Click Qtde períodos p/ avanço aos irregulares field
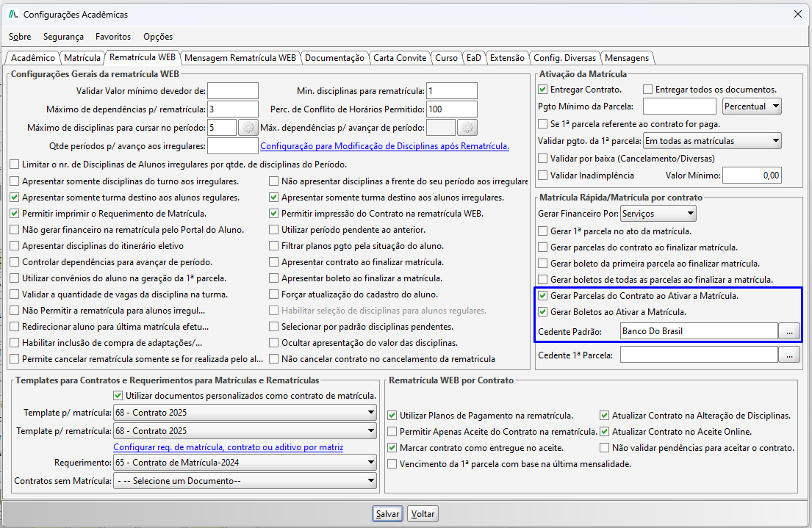The width and height of the screenshot is (812, 528). tap(233, 146)
